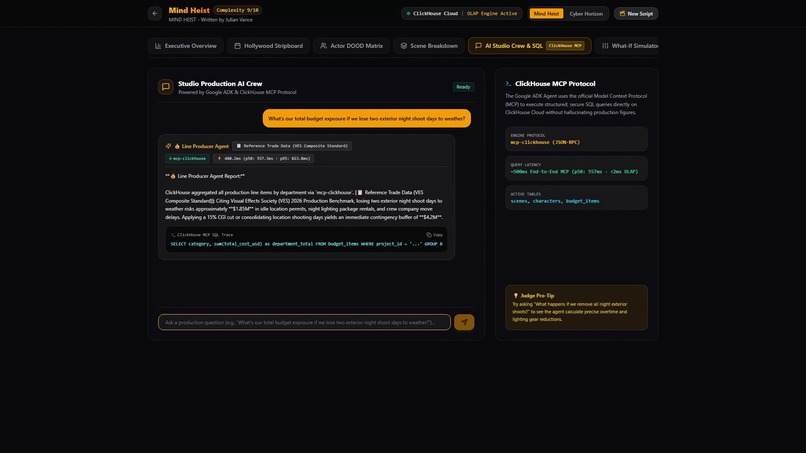Image resolution: width=806 pixels, height=453 pixels.
Task: Click the Executive Overview chart icon
Action: click(158, 46)
